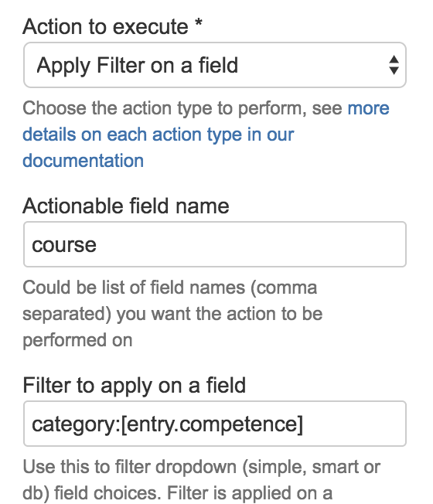Click blank area after closing bracket in filter field
Image resolution: width=433 pixels, height=504 pixels.
(x=353, y=424)
